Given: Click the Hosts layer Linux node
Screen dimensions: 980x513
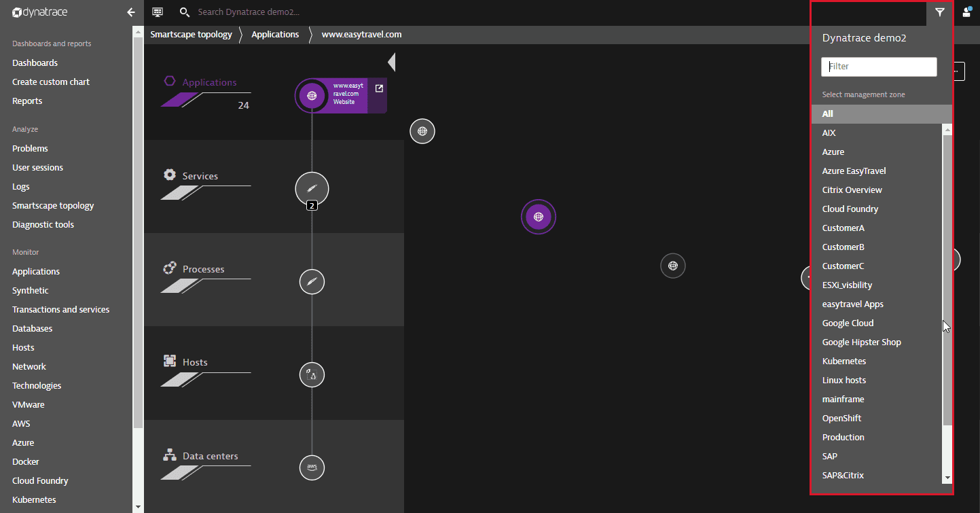Looking at the screenshot, I should click(312, 374).
